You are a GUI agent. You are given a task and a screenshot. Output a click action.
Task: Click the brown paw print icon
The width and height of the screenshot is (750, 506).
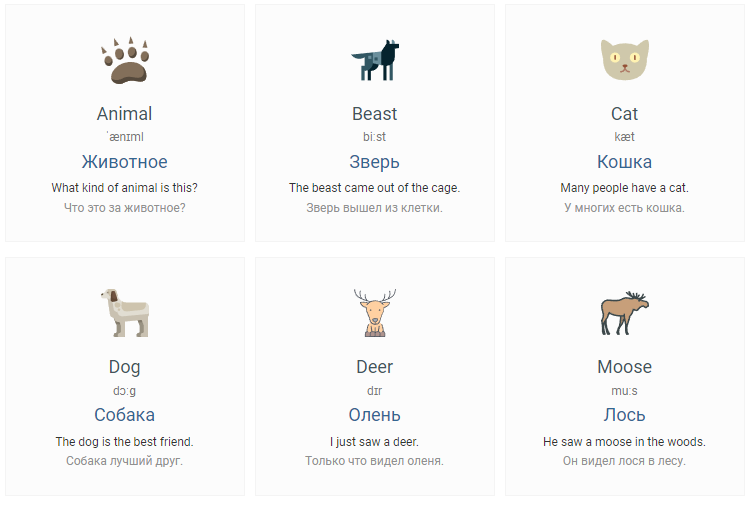[125, 60]
